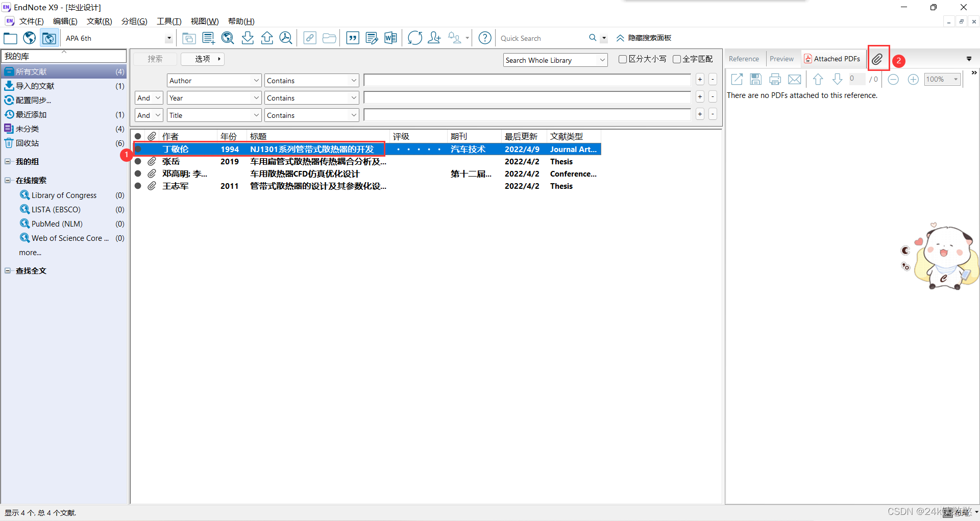Screen dimensions: 980x521
Task: Open the APA 6th output style dropdown
Action: click(x=169, y=38)
